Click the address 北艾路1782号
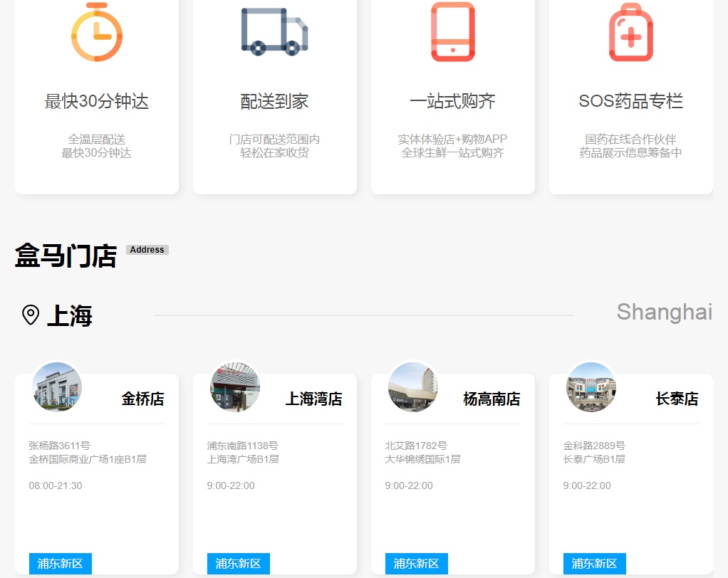The height and width of the screenshot is (578, 728). coord(416,446)
